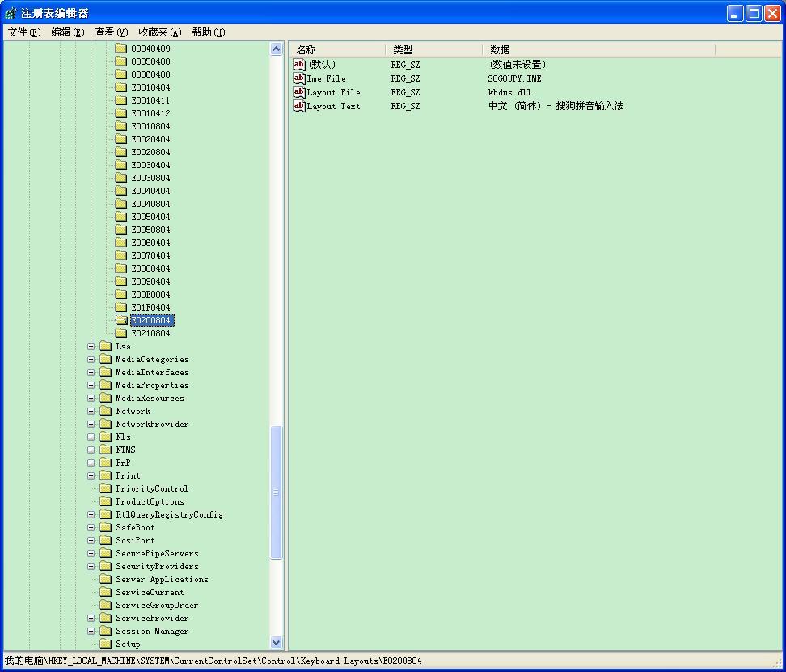Click the ab icon beside Ime File

(299, 78)
